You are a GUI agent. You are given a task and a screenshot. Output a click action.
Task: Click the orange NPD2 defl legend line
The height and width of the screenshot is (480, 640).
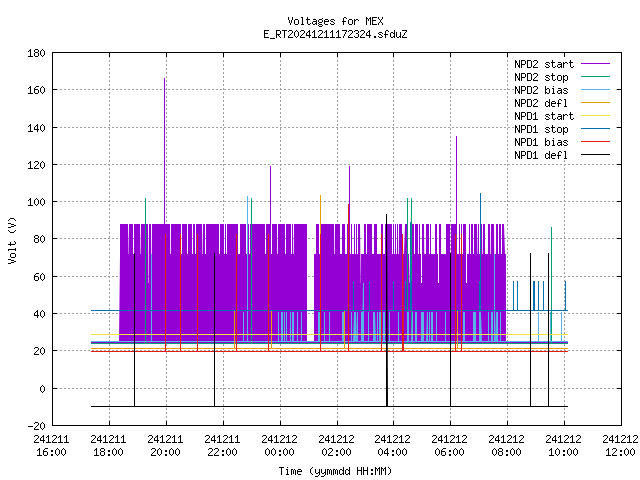pyautogui.click(x=595, y=102)
